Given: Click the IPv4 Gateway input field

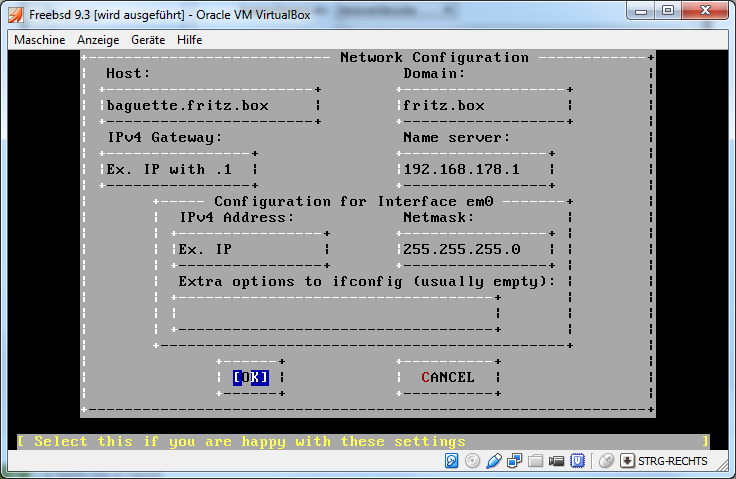Looking at the screenshot, I should click(x=179, y=169).
